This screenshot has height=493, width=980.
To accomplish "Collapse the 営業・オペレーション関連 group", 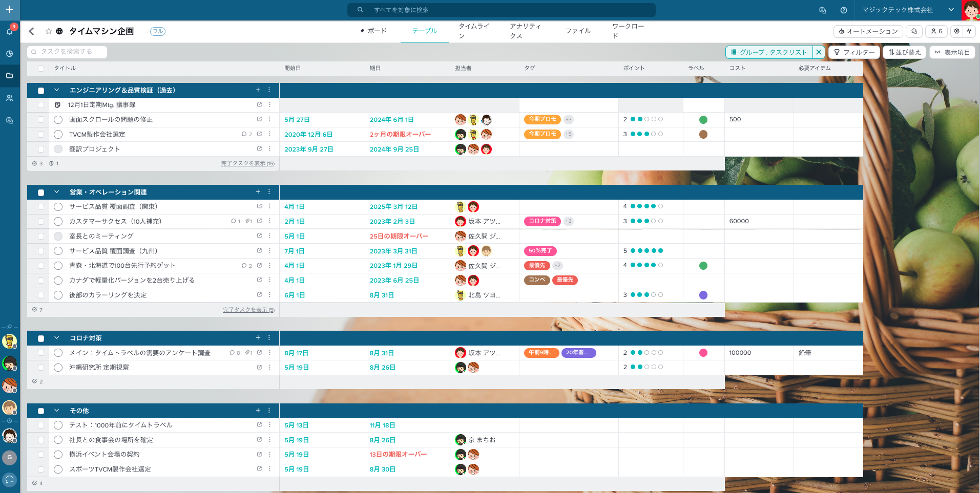I will (57, 192).
